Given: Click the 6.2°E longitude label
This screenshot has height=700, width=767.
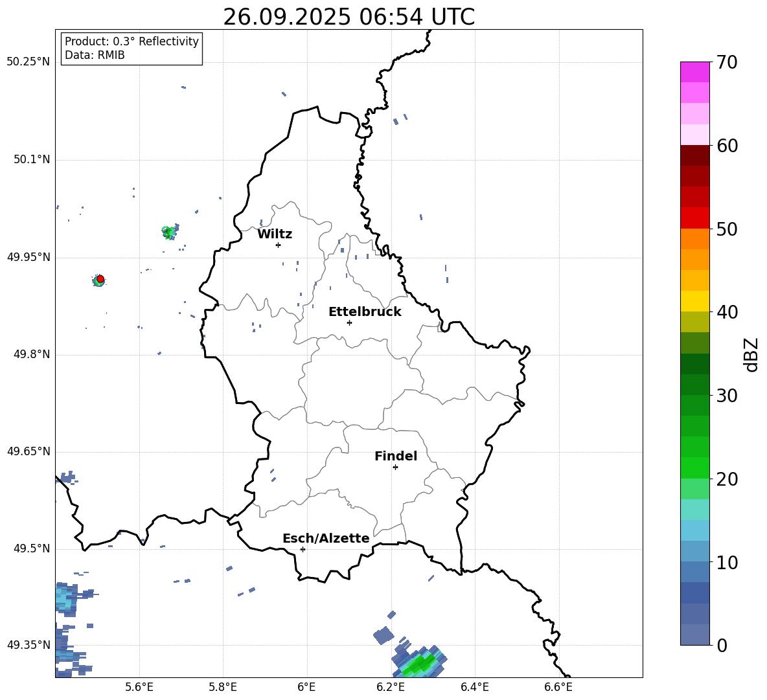Looking at the screenshot, I should click(x=391, y=687).
